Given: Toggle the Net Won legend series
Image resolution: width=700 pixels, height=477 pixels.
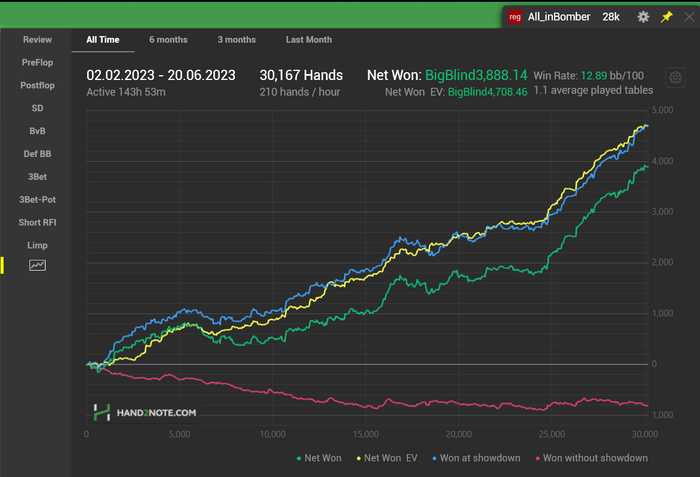Looking at the screenshot, I should [319, 458].
